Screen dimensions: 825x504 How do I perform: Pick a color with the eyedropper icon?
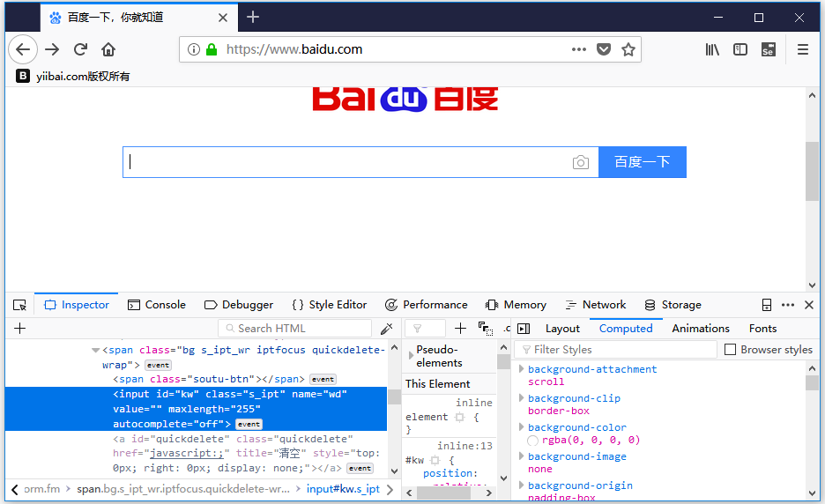click(x=387, y=329)
